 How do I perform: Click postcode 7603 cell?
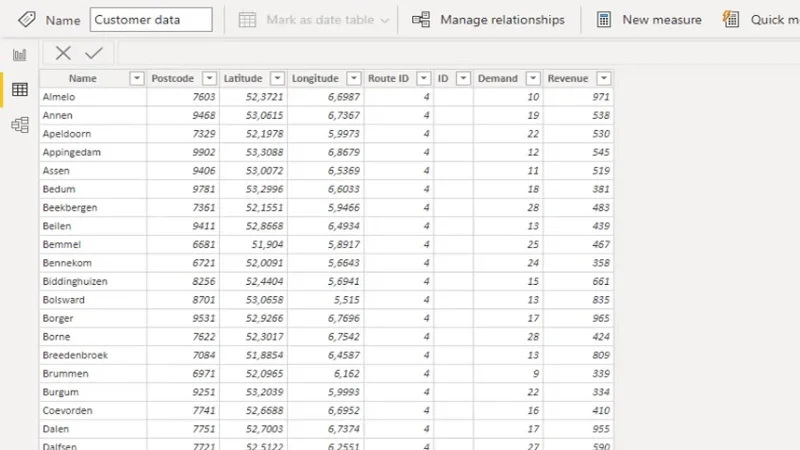coord(183,97)
